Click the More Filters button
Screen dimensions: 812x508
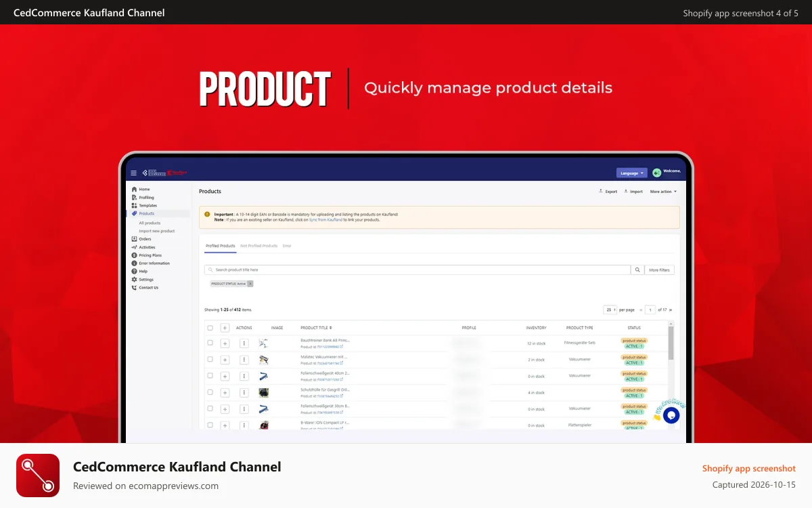click(659, 270)
